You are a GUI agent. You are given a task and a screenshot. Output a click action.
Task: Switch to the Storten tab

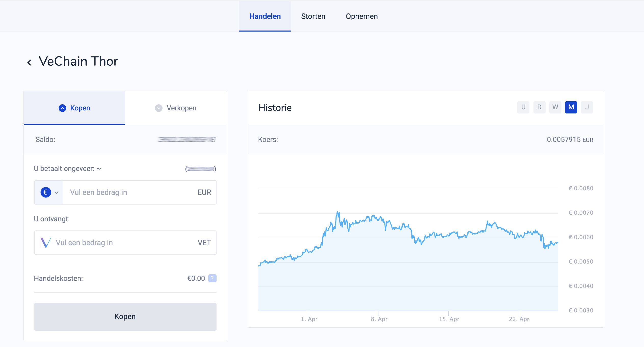click(313, 16)
